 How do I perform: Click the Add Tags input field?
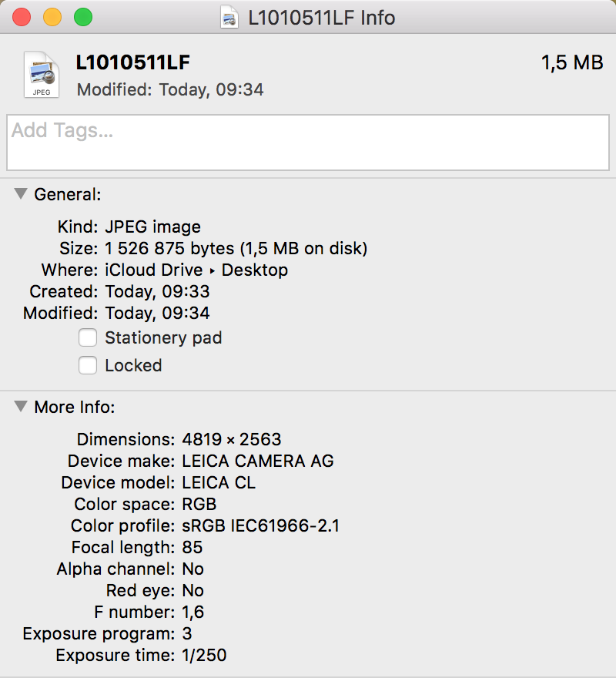[x=307, y=143]
